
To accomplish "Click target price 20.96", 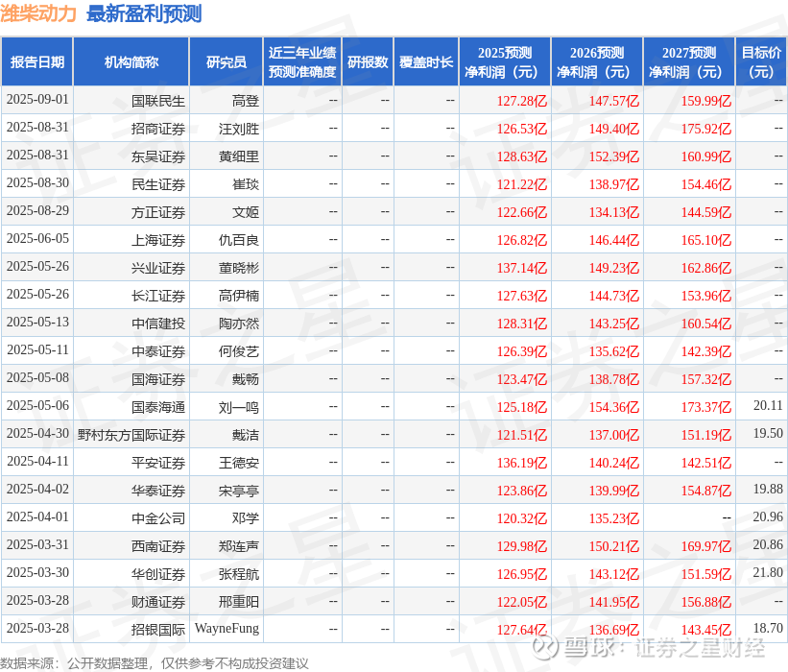I will pos(768,516).
